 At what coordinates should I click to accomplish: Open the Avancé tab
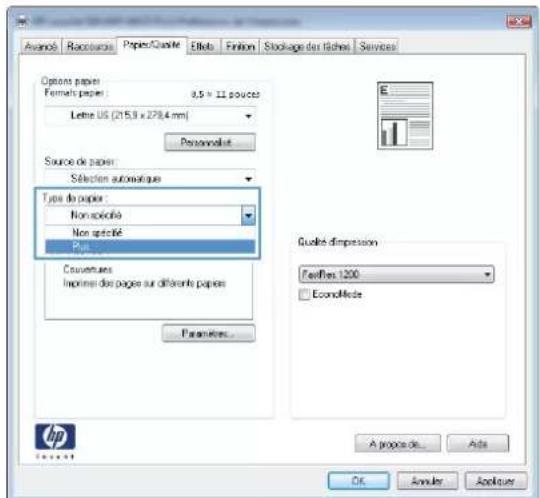(x=41, y=46)
